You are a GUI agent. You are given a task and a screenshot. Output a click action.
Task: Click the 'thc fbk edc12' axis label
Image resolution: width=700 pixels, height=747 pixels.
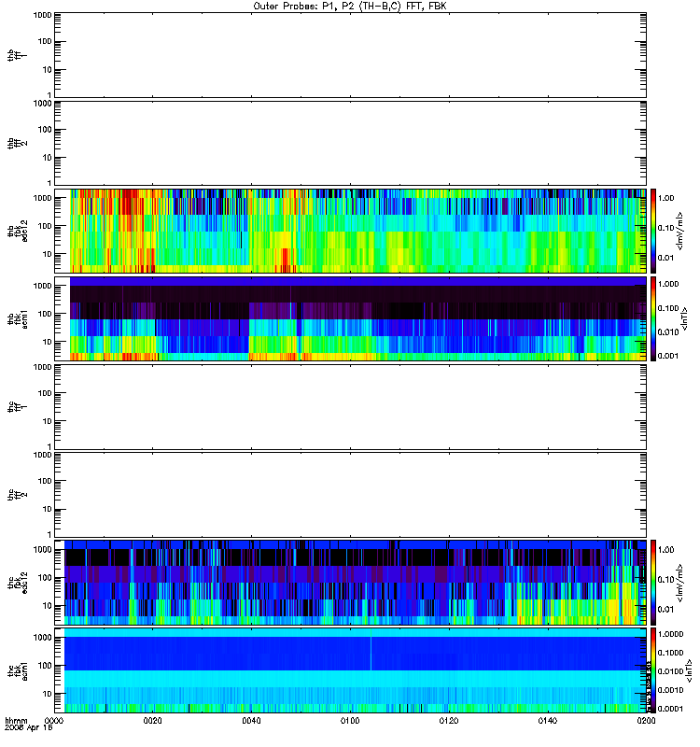[x=17, y=582]
